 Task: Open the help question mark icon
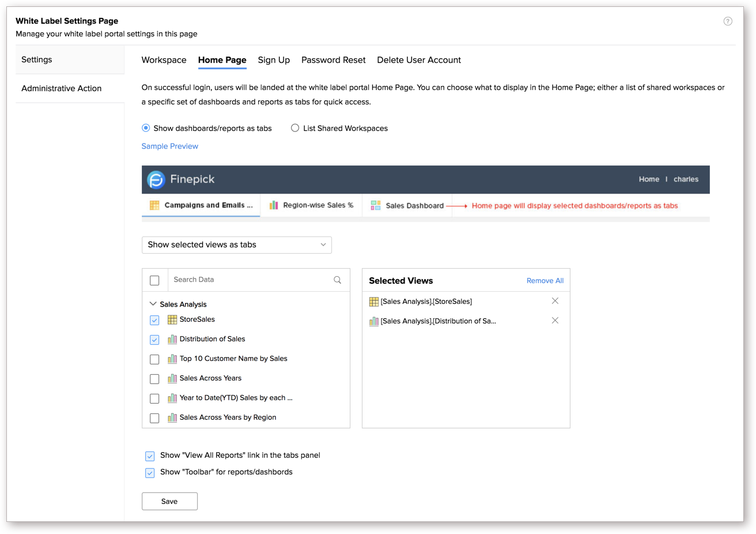pos(728,20)
